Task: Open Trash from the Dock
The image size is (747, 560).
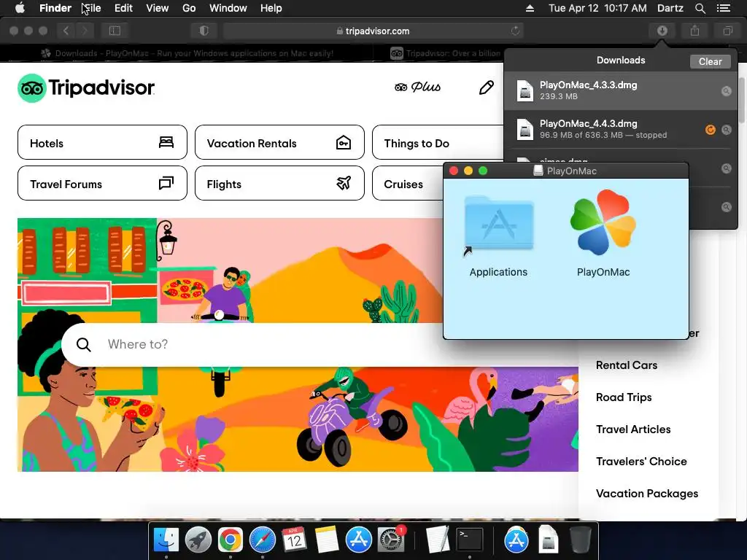Action: 580,540
